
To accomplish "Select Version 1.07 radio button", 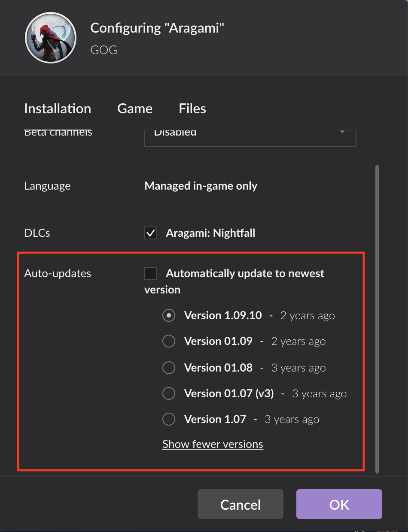I will point(169,419).
